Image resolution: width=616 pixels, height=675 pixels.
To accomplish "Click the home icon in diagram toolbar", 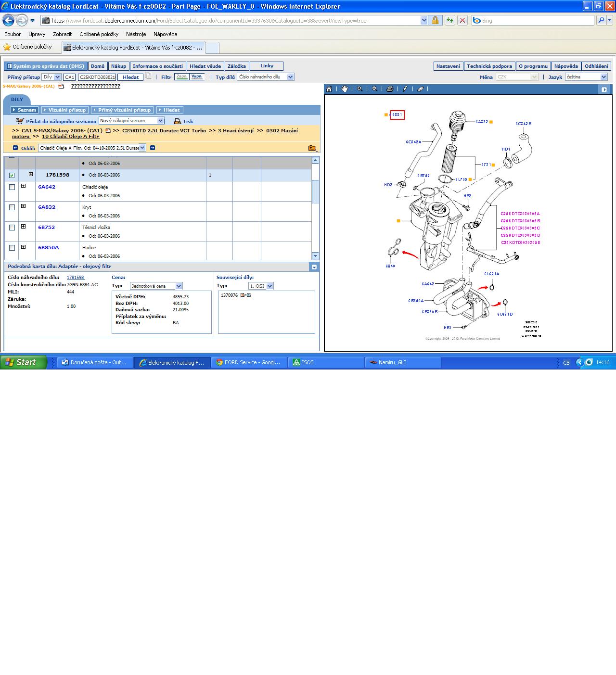I will click(x=329, y=89).
